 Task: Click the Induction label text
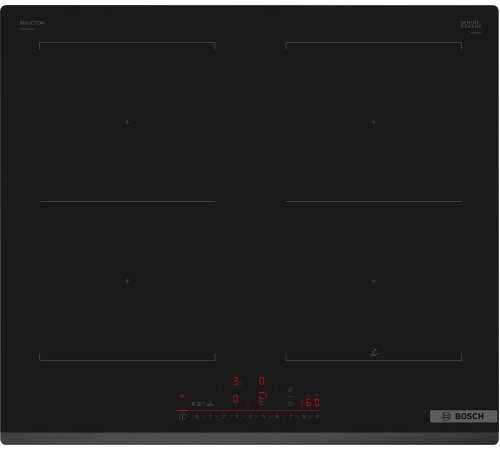click(32, 23)
